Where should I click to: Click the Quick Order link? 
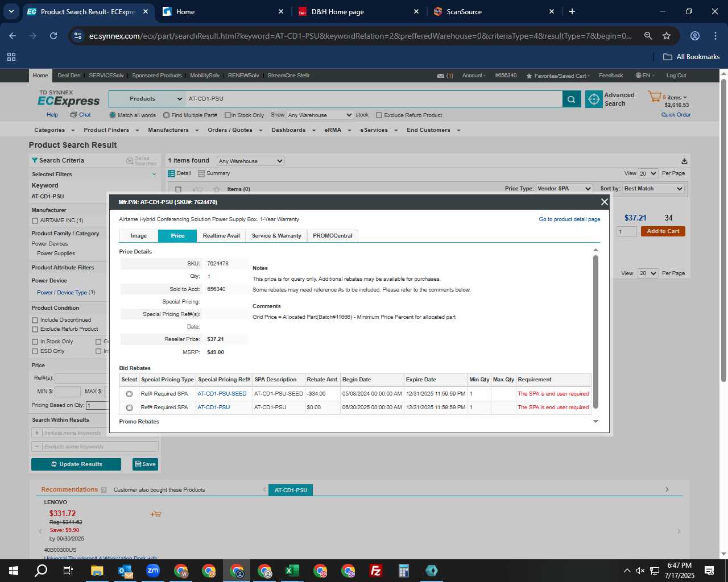[x=676, y=115]
